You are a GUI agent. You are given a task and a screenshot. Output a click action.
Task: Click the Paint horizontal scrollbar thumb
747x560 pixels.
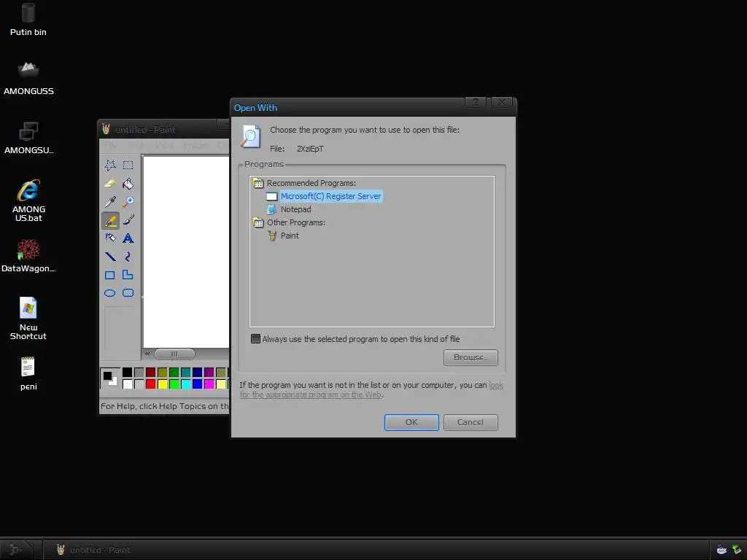(174, 354)
